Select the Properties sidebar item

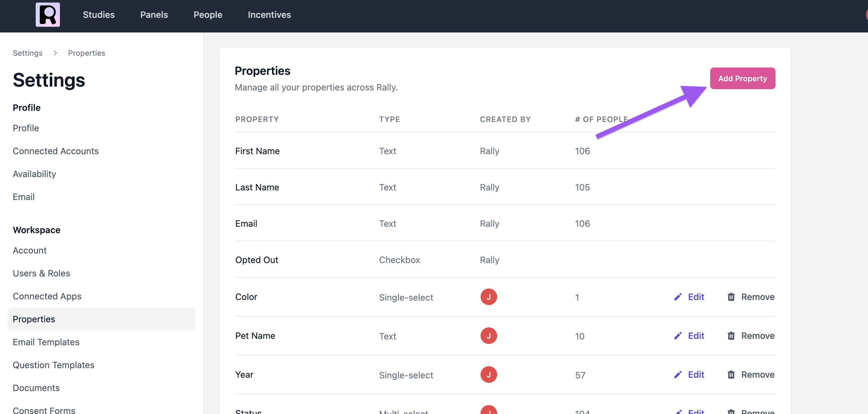(x=34, y=319)
